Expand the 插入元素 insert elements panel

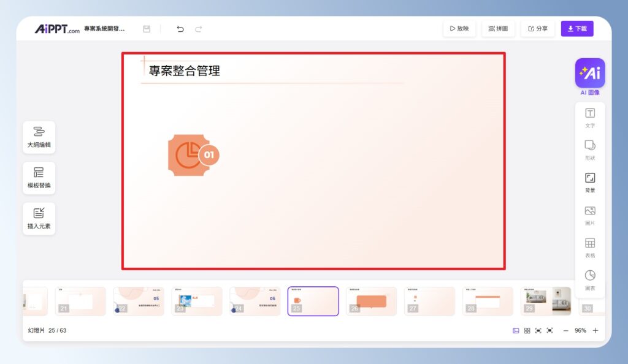pyautogui.click(x=39, y=218)
